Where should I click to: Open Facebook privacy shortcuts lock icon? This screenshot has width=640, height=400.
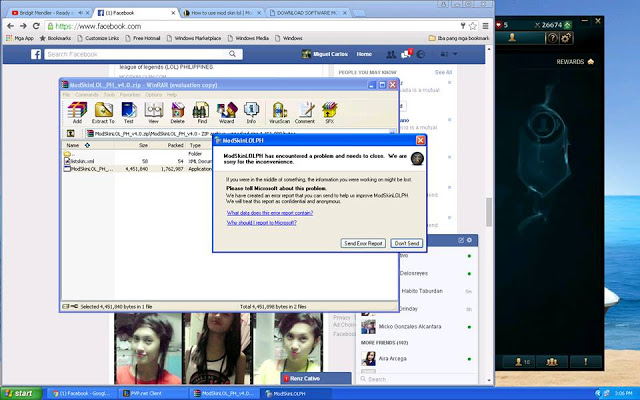click(444, 54)
